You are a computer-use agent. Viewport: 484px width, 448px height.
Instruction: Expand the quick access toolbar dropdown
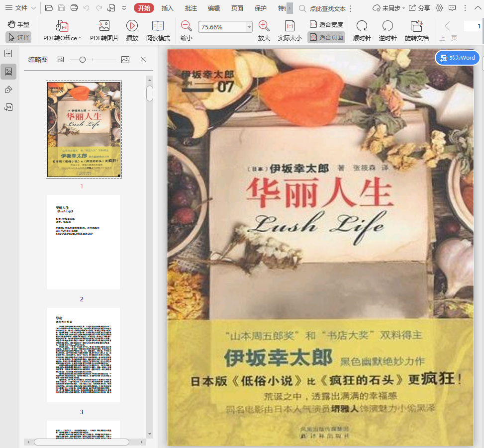pyautogui.click(x=124, y=8)
